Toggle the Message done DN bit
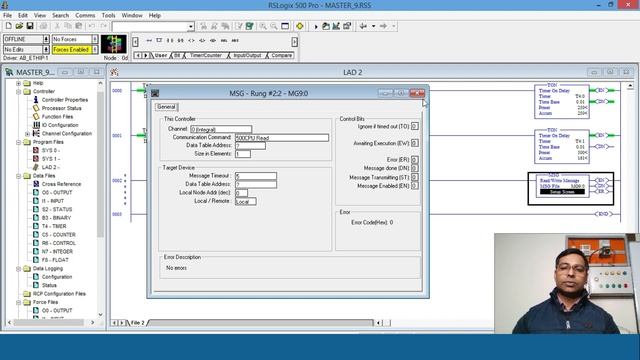The height and width of the screenshot is (360, 640). pos(414,168)
